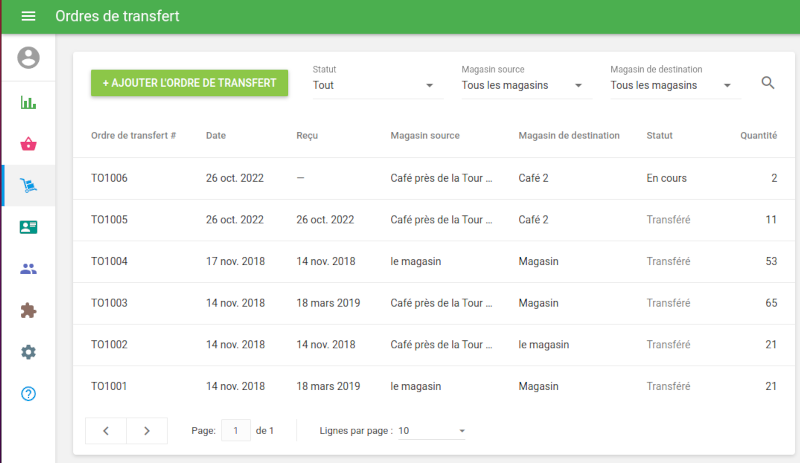This screenshot has height=463, width=800.
Task: Open the Magasin de destination dropdown
Action: [674, 86]
